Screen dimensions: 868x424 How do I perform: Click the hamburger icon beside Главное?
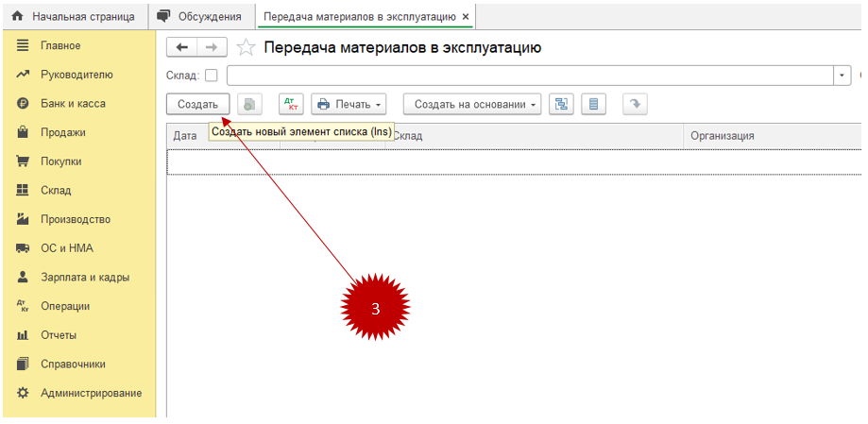22,45
